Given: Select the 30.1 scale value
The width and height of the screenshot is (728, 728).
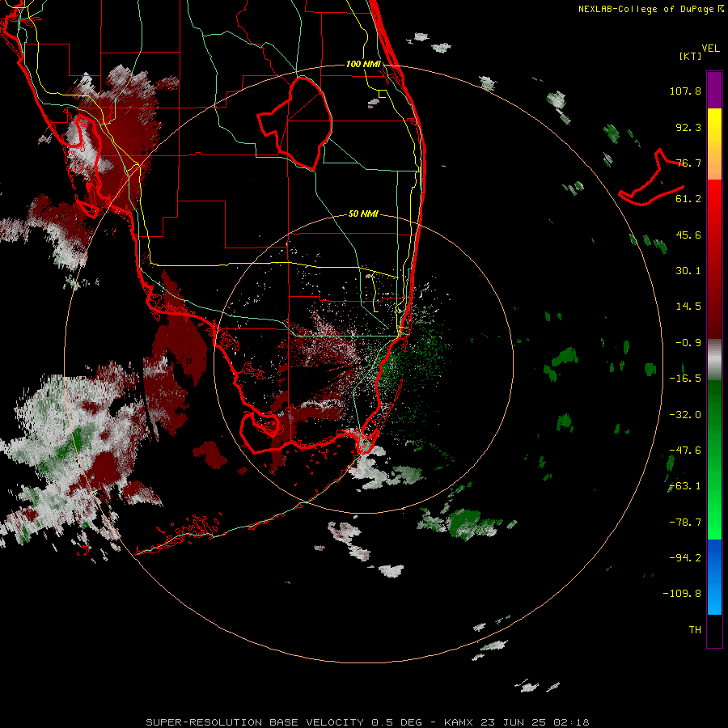Looking at the screenshot, I should (688, 271).
